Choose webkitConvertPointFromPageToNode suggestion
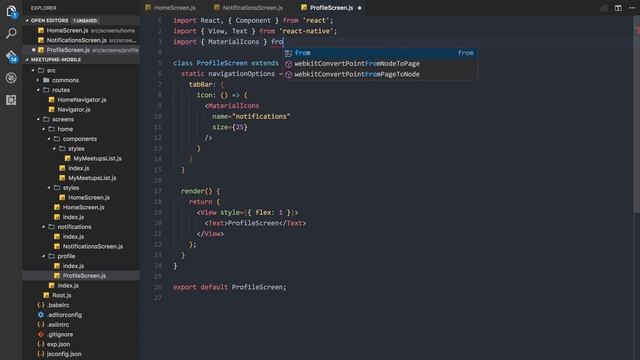Viewport: 640px width, 360px height. 380,74
